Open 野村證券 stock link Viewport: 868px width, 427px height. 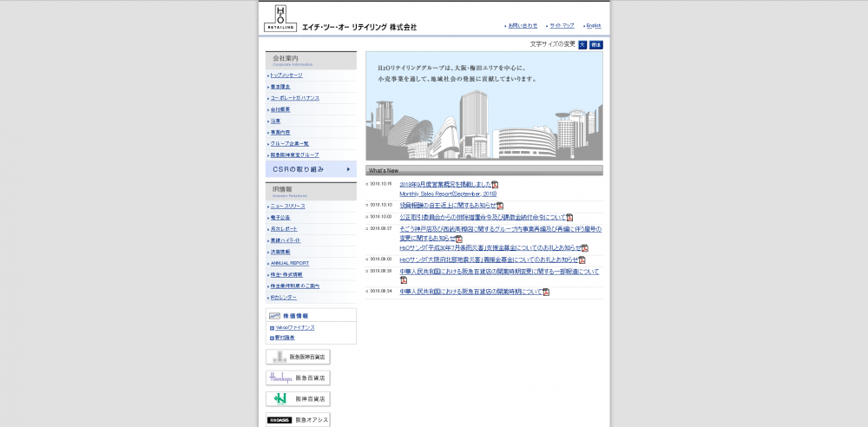click(285, 338)
